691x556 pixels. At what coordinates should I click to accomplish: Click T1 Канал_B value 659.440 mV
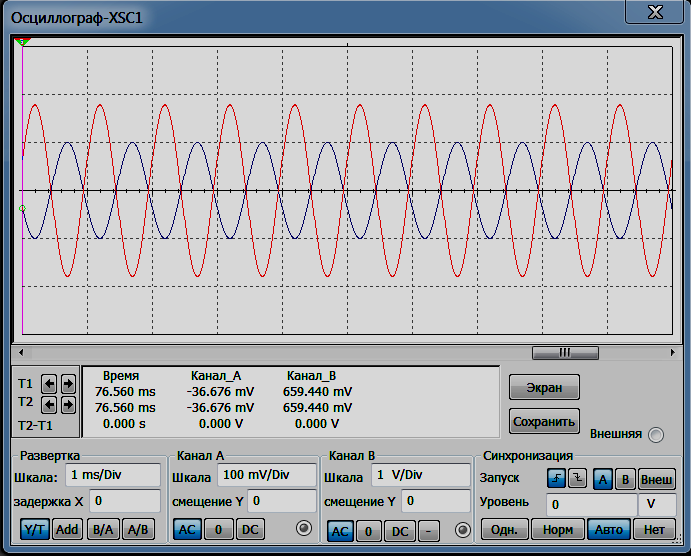coord(317,392)
